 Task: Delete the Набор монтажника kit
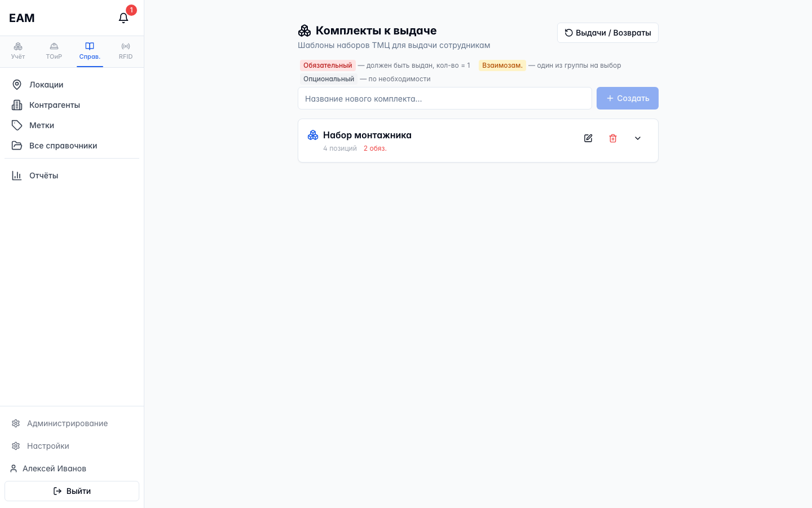pos(613,138)
